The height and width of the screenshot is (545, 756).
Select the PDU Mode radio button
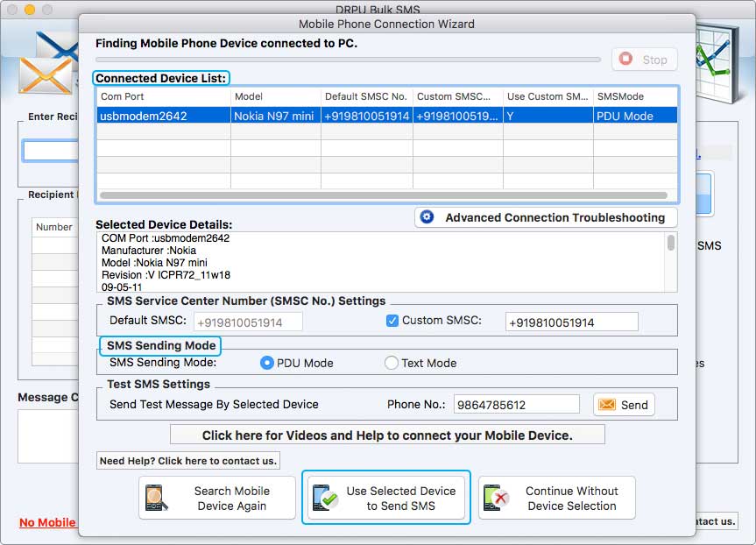pyautogui.click(x=266, y=363)
